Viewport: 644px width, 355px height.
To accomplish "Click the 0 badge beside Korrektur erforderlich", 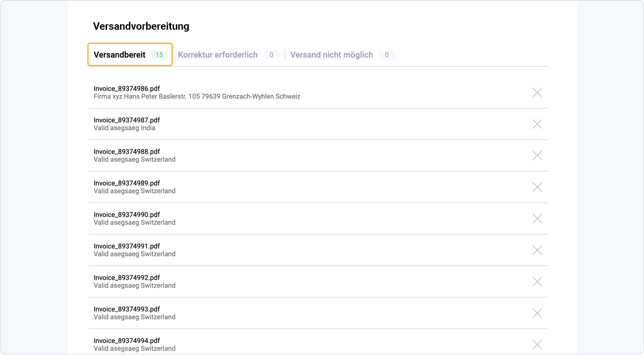I will [x=271, y=55].
